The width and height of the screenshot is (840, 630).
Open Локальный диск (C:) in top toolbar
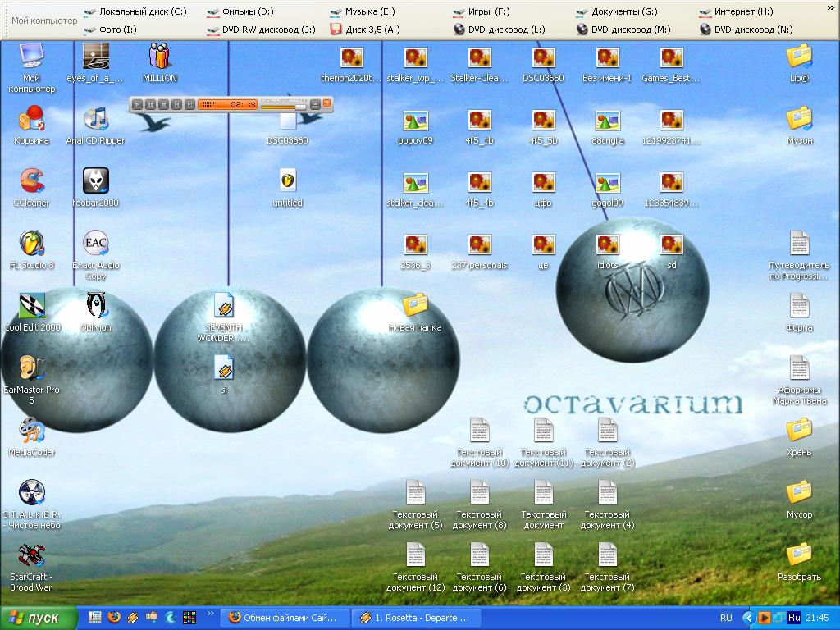pyautogui.click(x=135, y=12)
